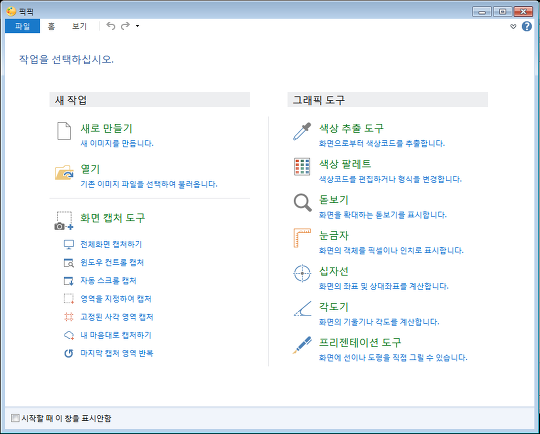Click the repeat last capture icon
This screenshot has height=434, width=540.
click(69, 353)
